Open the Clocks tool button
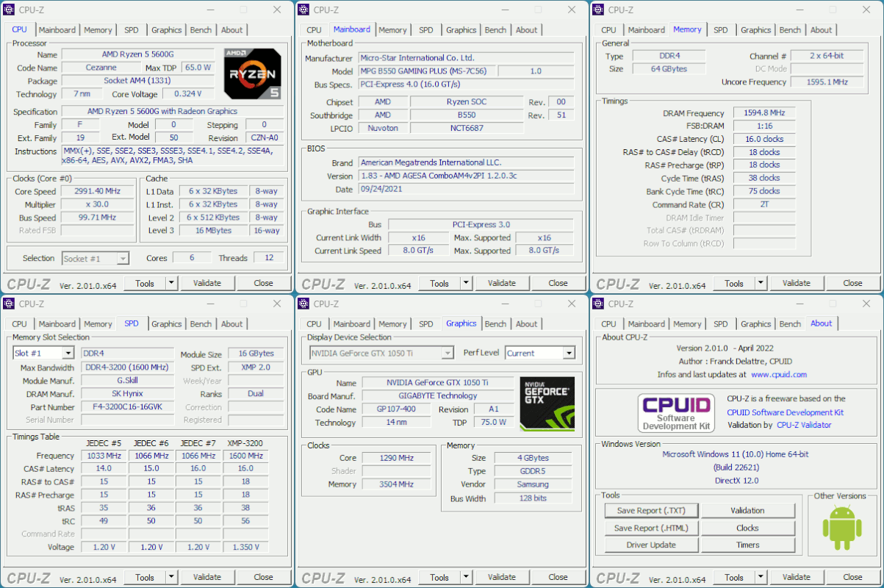Screen dimensions: 884x588 747,528
